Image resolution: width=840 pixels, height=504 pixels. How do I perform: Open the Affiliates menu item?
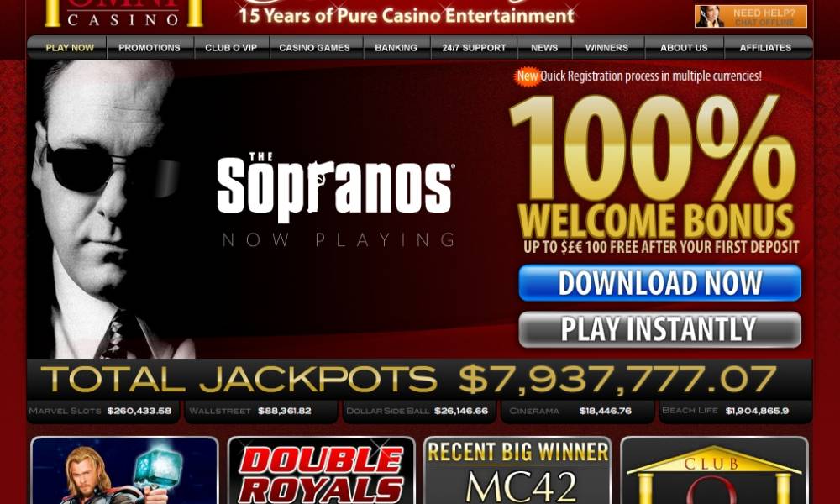coord(765,48)
